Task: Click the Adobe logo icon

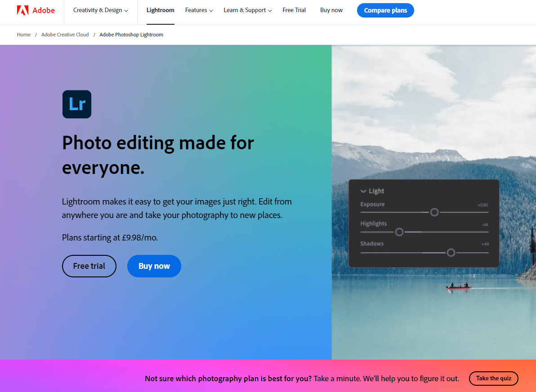Action: (22, 10)
